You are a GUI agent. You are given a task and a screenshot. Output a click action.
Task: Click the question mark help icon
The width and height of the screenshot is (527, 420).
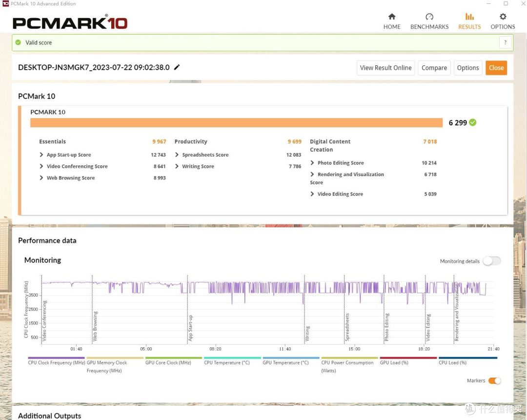(x=505, y=42)
